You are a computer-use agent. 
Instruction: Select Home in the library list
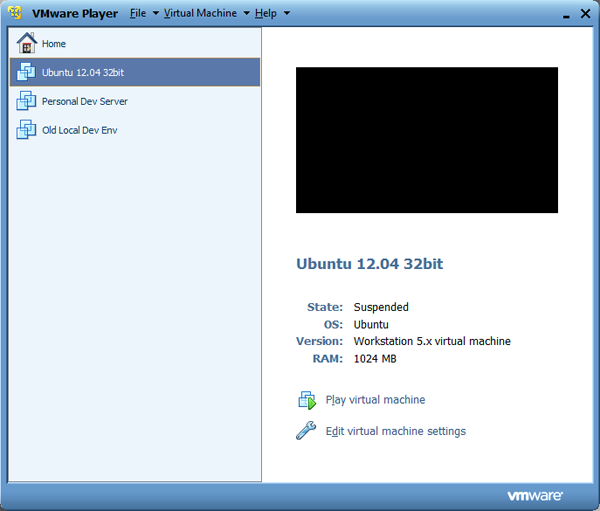135,43
